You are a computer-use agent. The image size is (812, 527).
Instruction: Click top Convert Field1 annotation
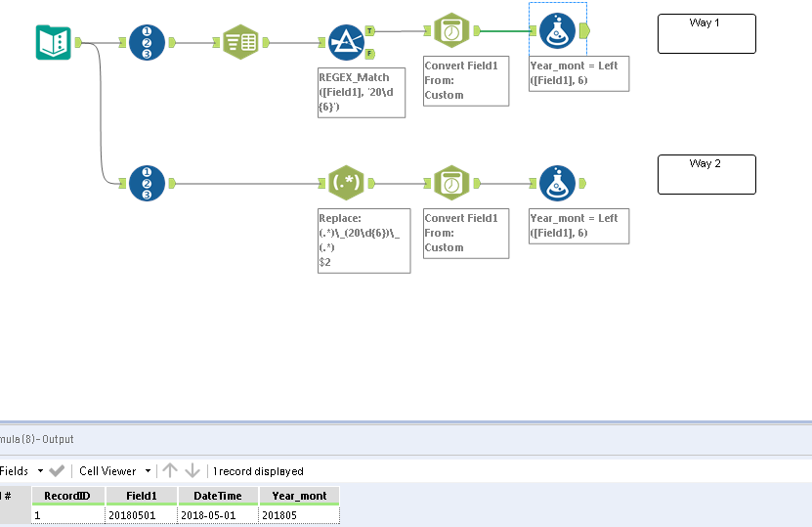click(466, 81)
